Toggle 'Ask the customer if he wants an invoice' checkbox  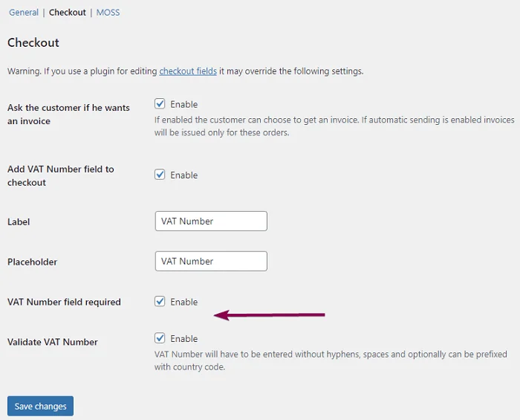pyautogui.click(x=160, y=104)
